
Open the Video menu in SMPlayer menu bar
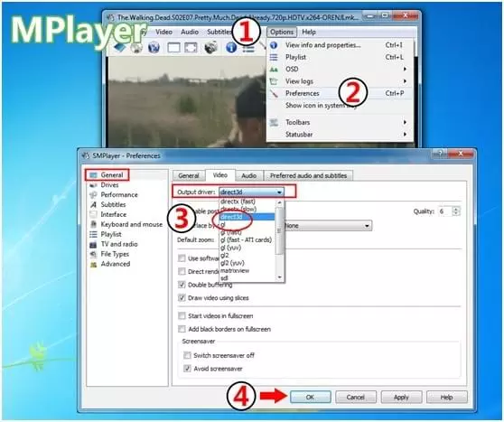[x=163, y=32]
